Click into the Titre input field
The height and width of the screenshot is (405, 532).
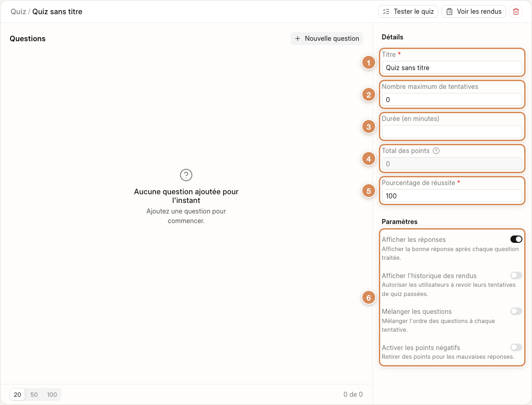click(x=452, y=67)
